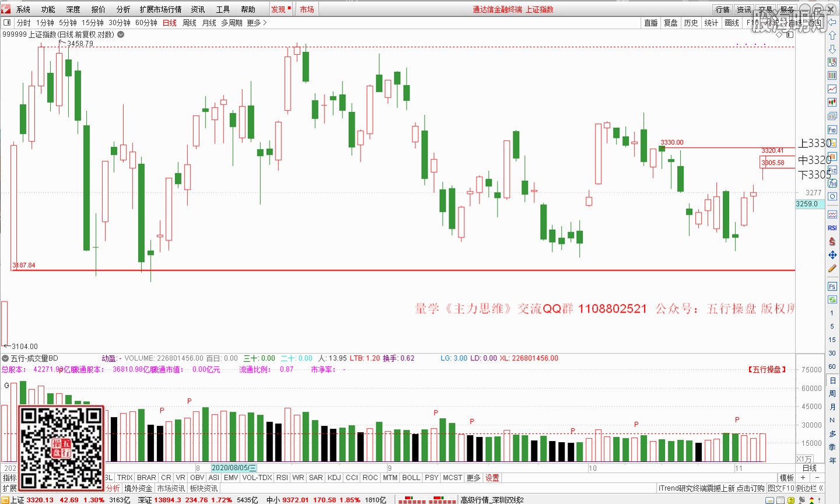The width and height of the screenshot is (840, 504).
Task: Click the multi-line indicator icon above RSI
Action: tap(832, 215)
